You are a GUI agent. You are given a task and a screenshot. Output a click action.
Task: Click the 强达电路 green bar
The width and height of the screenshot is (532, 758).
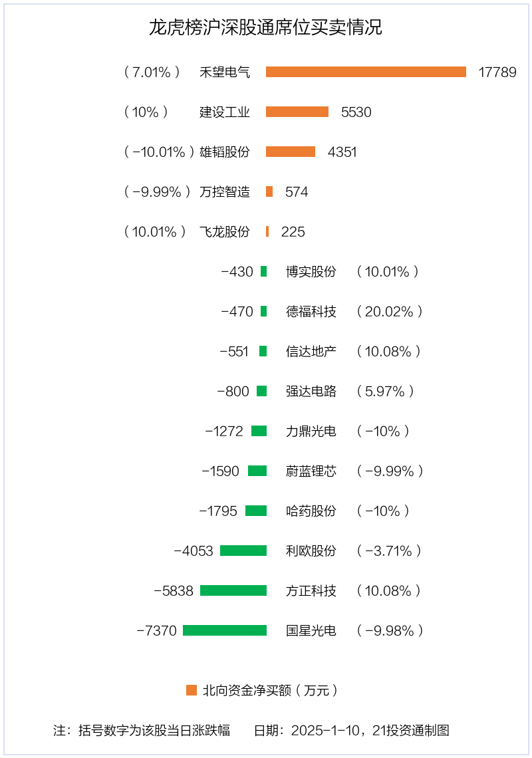point(261,391)
